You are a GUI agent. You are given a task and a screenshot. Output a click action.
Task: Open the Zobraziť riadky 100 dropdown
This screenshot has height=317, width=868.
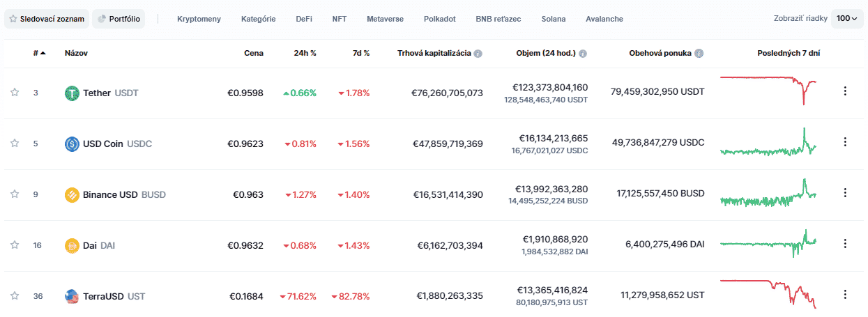coord(847,19)
